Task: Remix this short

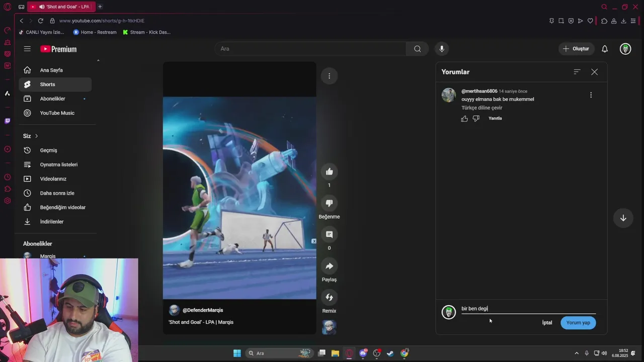Action: (329, 297)
